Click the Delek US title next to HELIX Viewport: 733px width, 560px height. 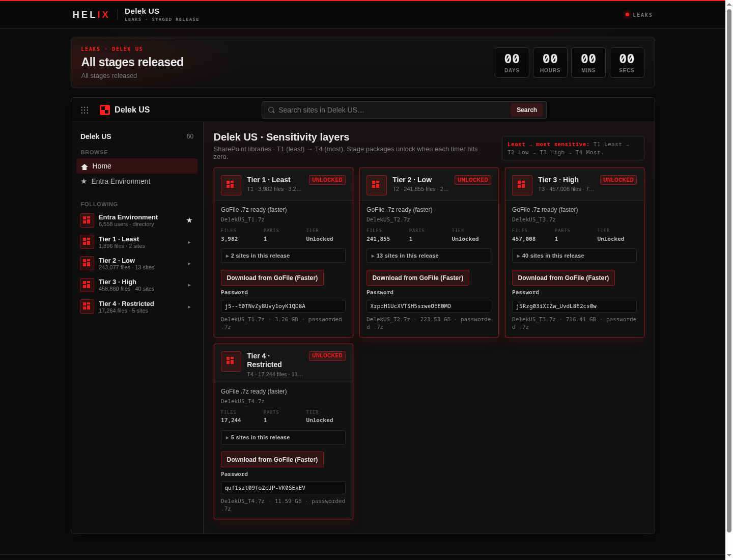(x=142, y=11)
